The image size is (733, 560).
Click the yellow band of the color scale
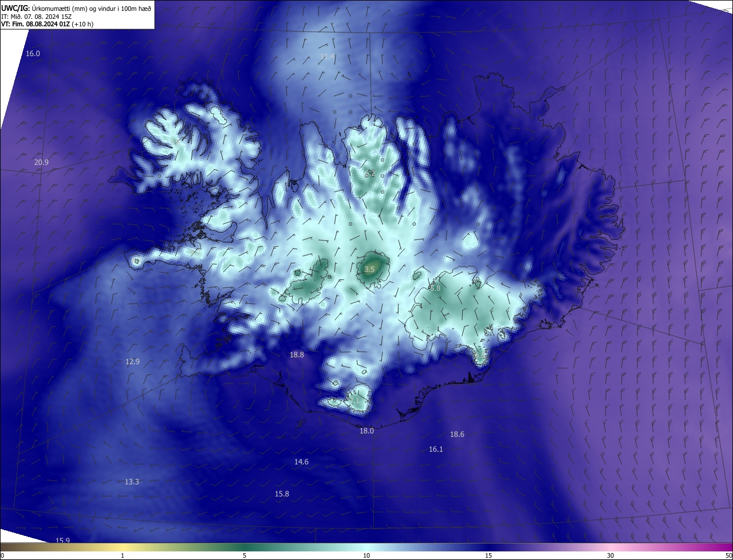(x=123, y=547)
